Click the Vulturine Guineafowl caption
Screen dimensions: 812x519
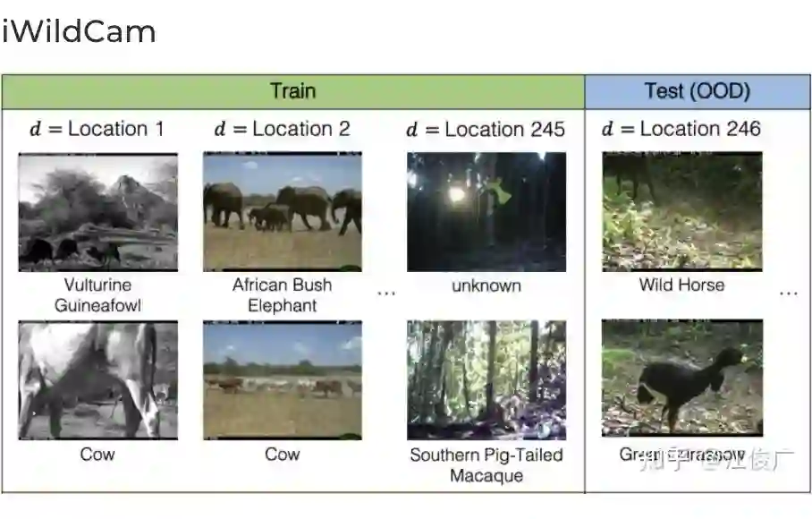pos(98,295)
